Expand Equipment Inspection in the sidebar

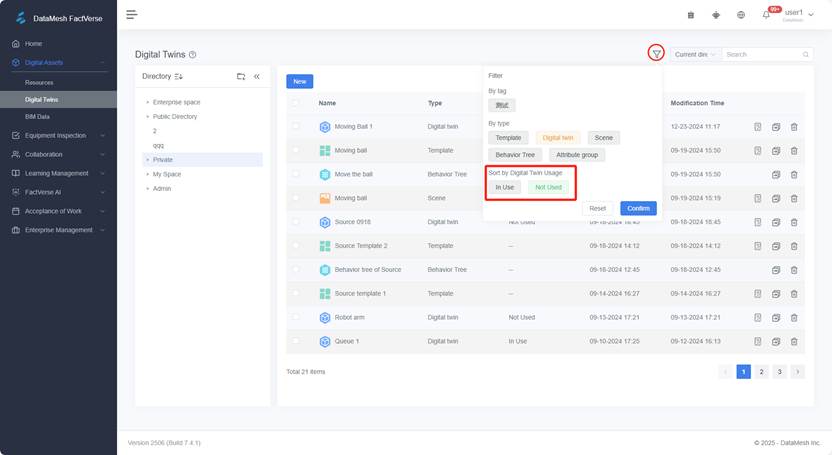tap(58, 135)
